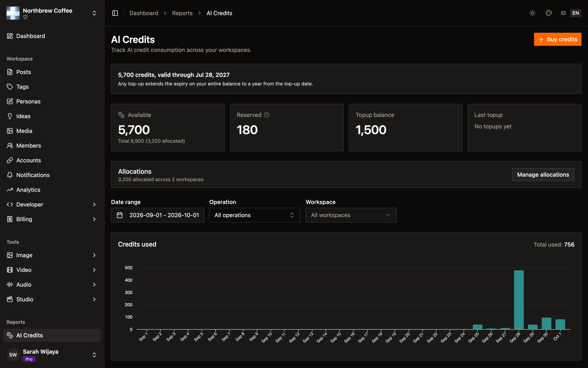Switch theme with the sun icon
Viewport: 588px width, 368px height.
tap(532, 13)
